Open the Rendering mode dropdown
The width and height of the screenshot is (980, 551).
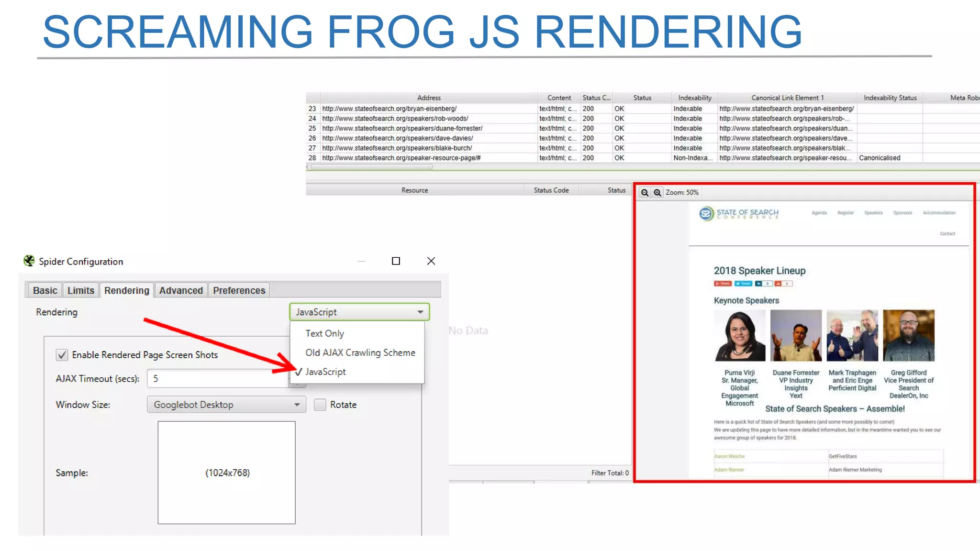pyautogui.click(x=359, y=312)
